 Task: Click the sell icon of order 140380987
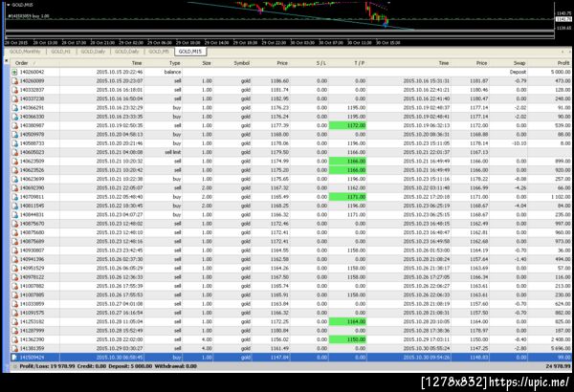click(14, 125)
